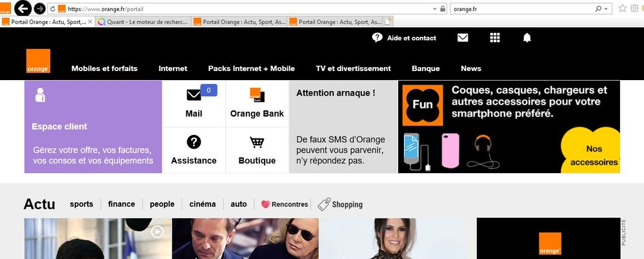
Task: Open the cinéma news category
Action: pyautogui.click(x=203, y=204)
